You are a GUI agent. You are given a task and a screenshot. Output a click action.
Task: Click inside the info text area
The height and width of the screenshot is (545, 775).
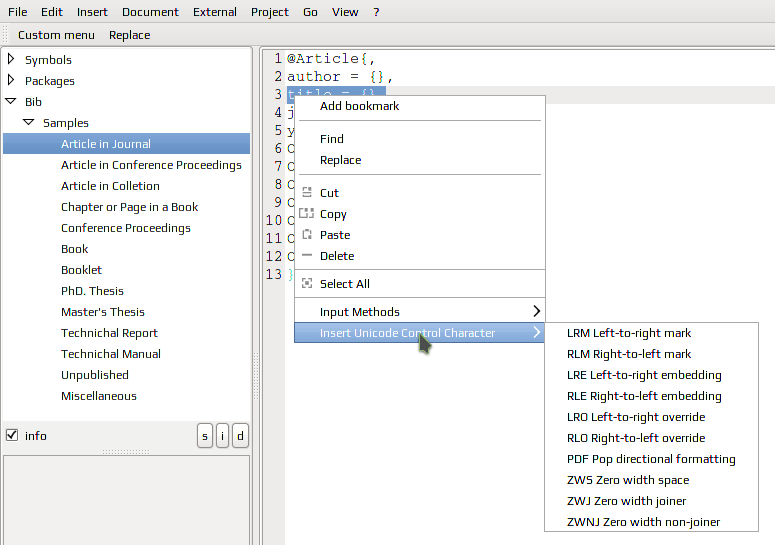coord(127,500)
